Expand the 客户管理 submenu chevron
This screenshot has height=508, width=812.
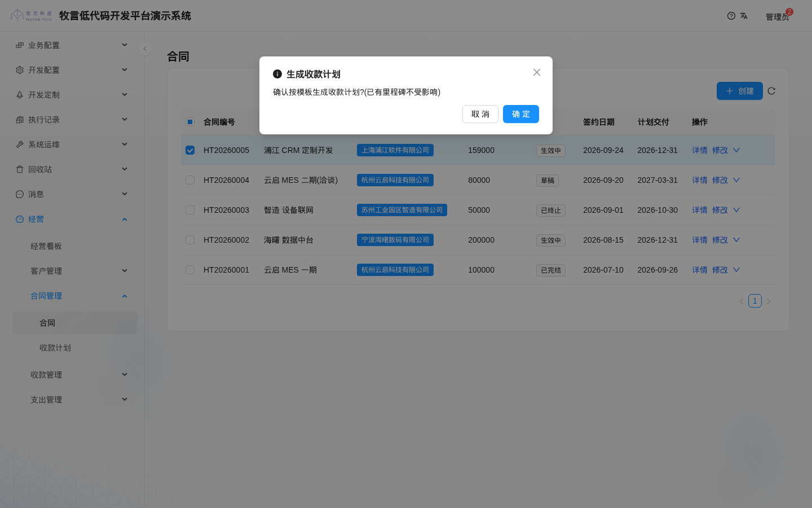[125, 271]
